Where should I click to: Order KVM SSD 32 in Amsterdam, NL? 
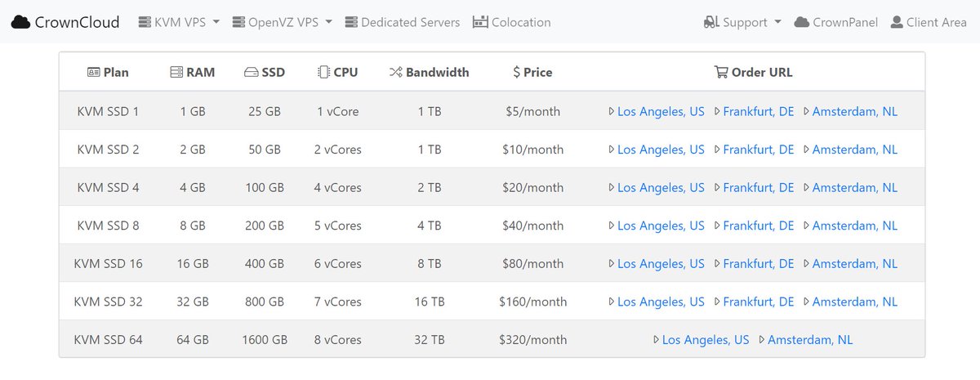855,302
